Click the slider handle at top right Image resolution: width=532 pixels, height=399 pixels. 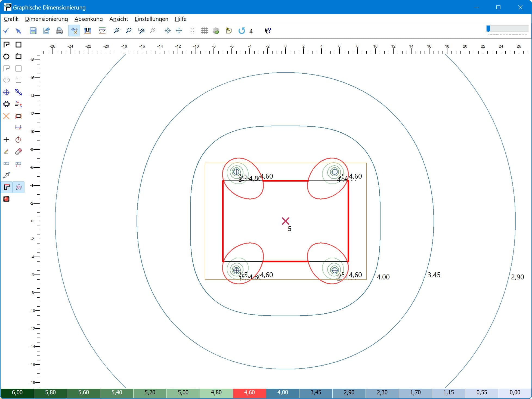coord(488,29)
